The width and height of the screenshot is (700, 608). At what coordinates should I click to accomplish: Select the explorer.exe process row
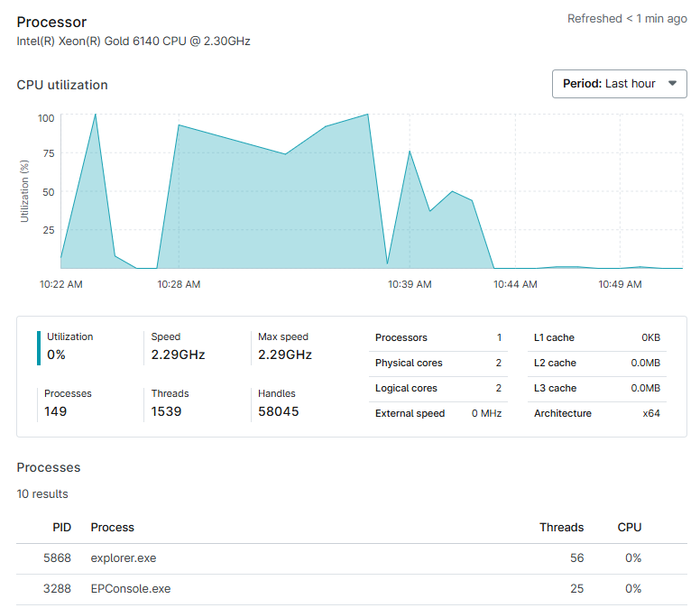tap(124, 558)
